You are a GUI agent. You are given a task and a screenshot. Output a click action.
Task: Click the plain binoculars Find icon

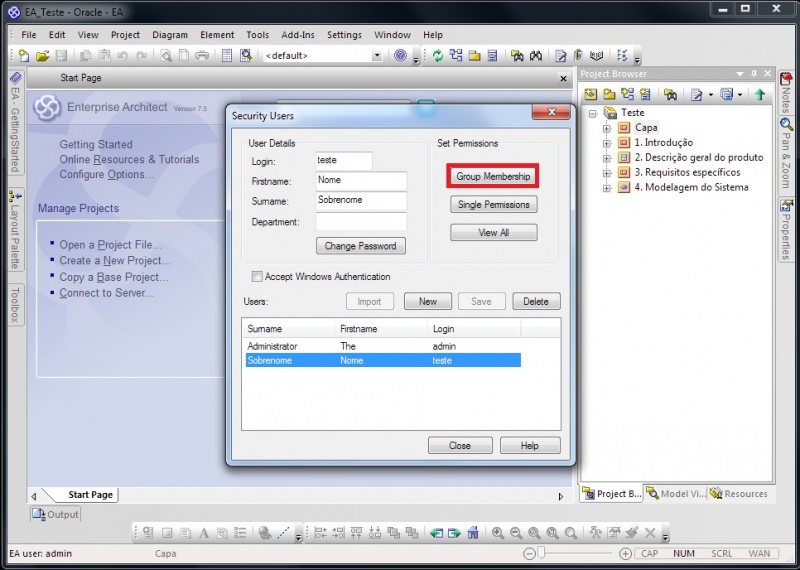(x=536, y=55)
